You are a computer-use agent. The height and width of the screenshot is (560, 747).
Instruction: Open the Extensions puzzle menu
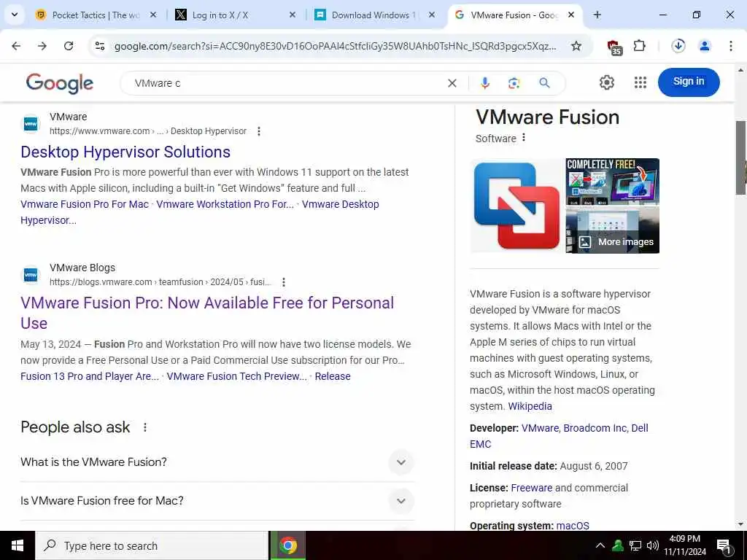click(x=639, y=46)
